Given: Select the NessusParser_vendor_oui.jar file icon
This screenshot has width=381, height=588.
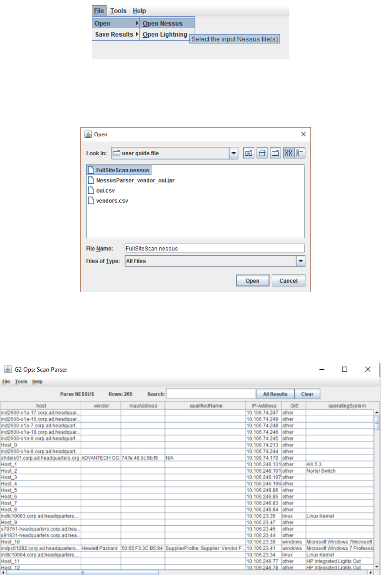Looking at the screenshot, I should click(x=91, y=180).
